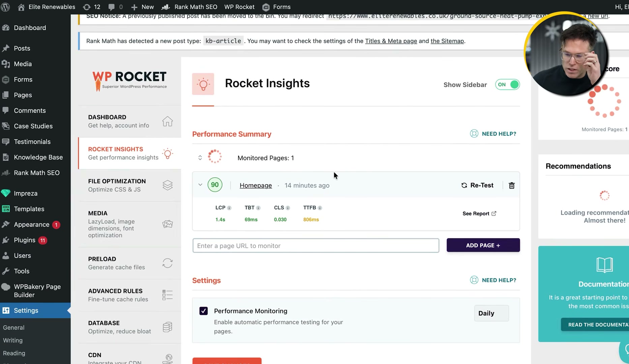Click the Advanced Rules fine-tune icon
This screenshot has height=364, width=629.
pyautogui.click(x=167, y=295)
